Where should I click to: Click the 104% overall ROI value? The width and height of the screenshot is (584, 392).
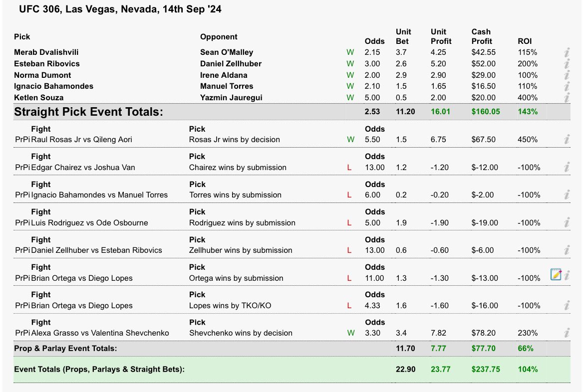pyautogui.click(x=528, y=369)
